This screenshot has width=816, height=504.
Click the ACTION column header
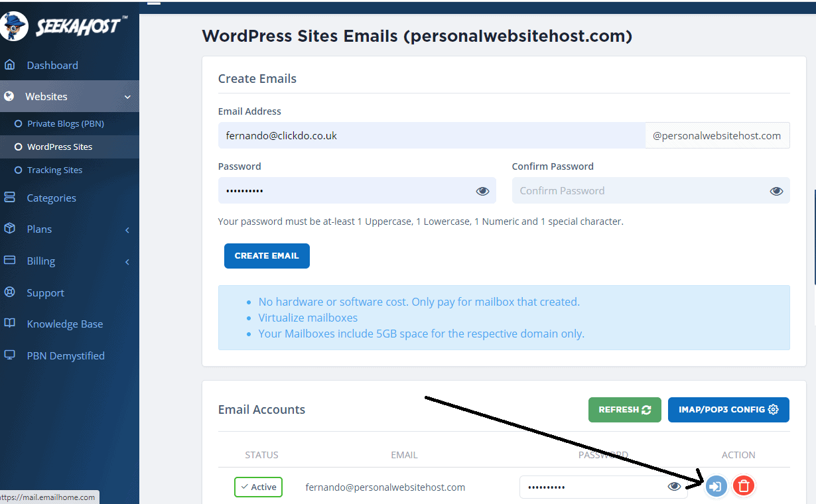tap(738, 455)
